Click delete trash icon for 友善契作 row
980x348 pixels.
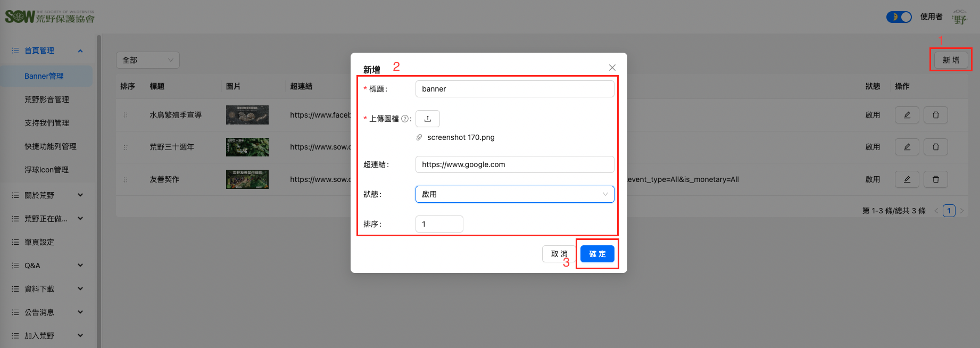click(935, 179)
